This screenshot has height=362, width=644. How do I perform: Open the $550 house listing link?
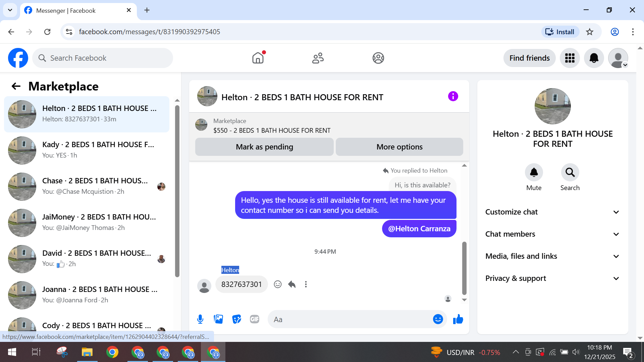272,130
